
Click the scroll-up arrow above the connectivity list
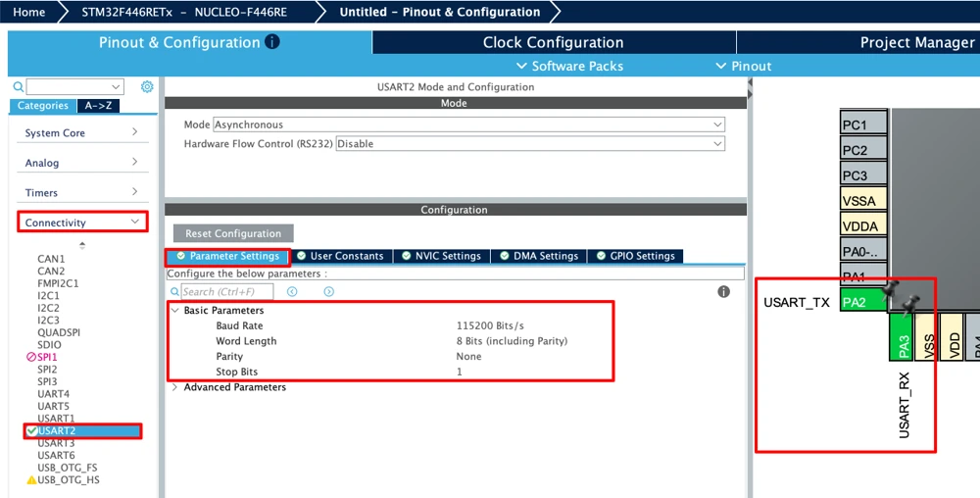tap(82, 245)
